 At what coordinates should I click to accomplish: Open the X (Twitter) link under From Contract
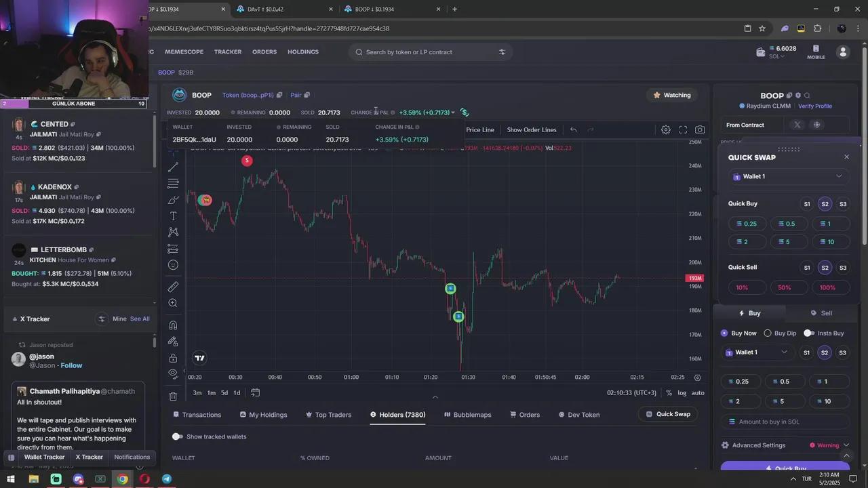point(797,125)
